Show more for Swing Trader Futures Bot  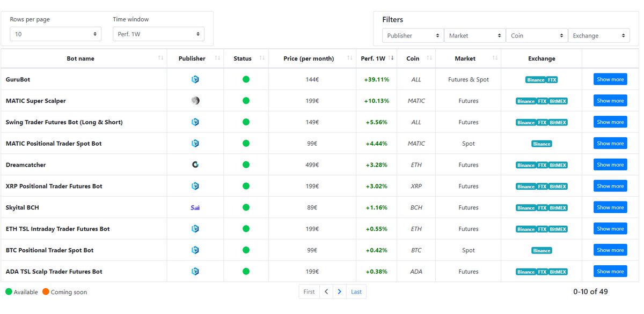click(610, 122)
